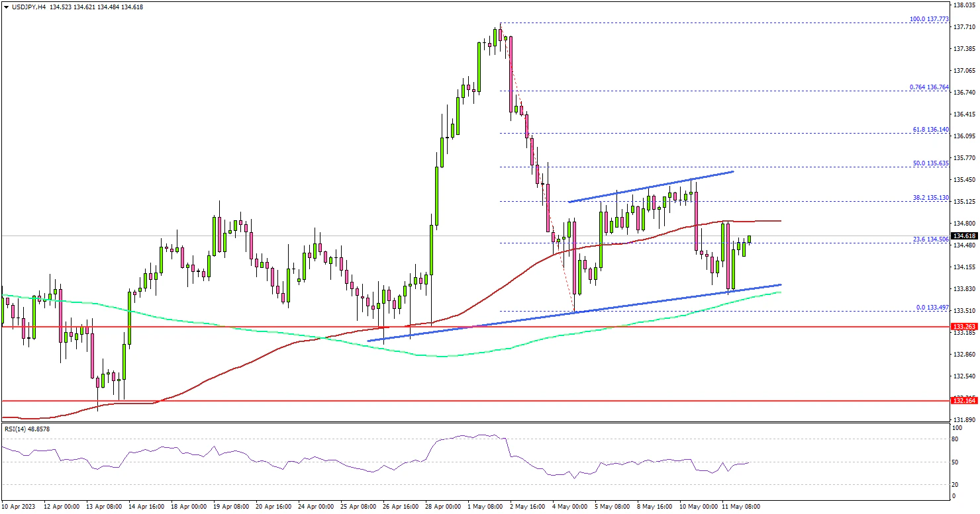This screenshot has width=980, height=514.
Task: Select the RSI(14) indicator label
Action: coord(26,429)
